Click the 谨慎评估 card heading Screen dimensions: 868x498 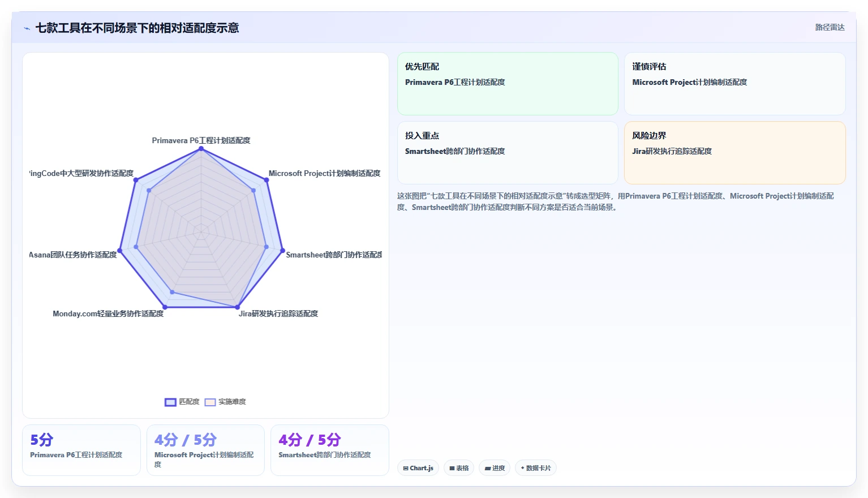coord(649,67)
